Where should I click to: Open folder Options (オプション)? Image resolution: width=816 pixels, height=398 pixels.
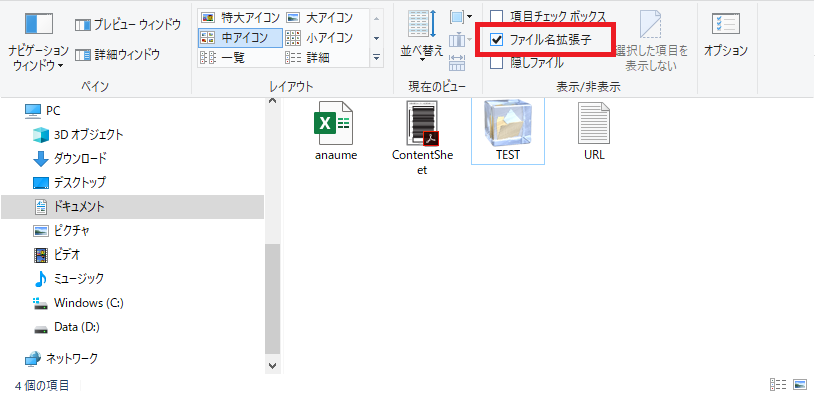pos(725,35)
